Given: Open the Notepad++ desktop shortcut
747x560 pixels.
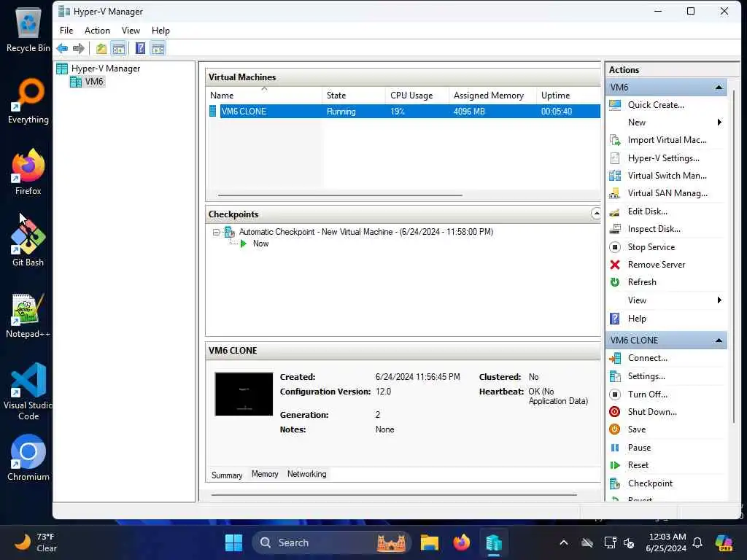Looking at the screenshot, I should pos(28,316).
